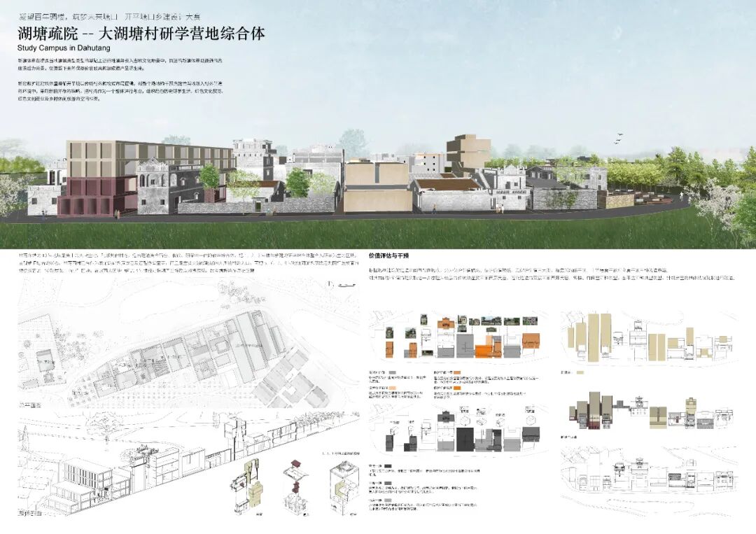Open the gray massing typology diagram
The width and height of the screenshot is (756, 534).
458,430
